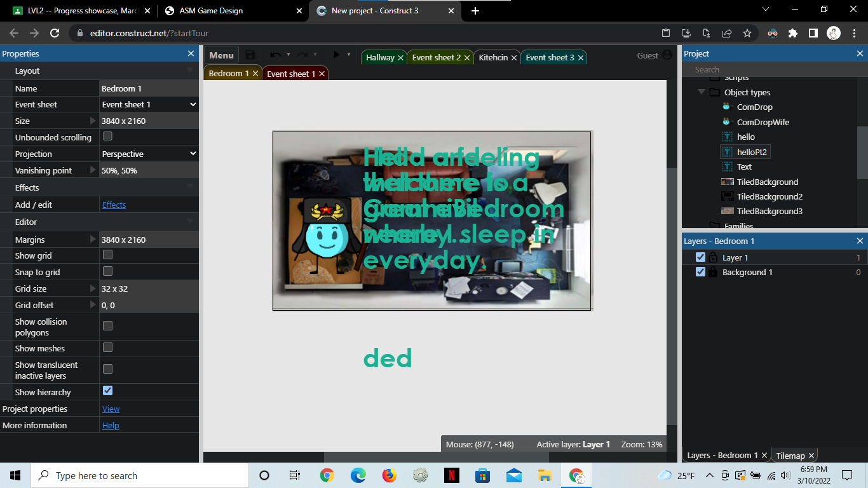Open the Chrome side panel icon
This screenshot has width=868, height=488.
[813, 33]
